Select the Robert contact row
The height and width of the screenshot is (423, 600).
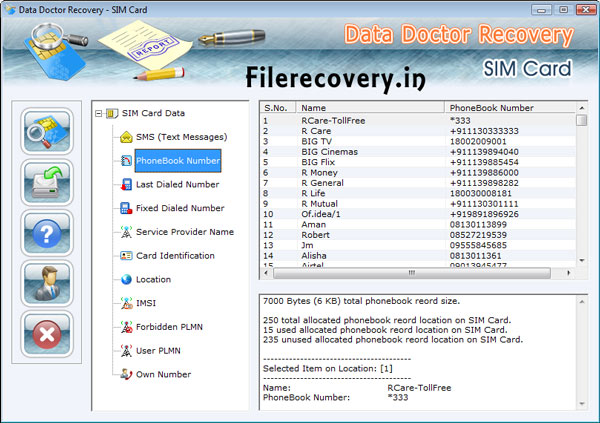point(418,235)
